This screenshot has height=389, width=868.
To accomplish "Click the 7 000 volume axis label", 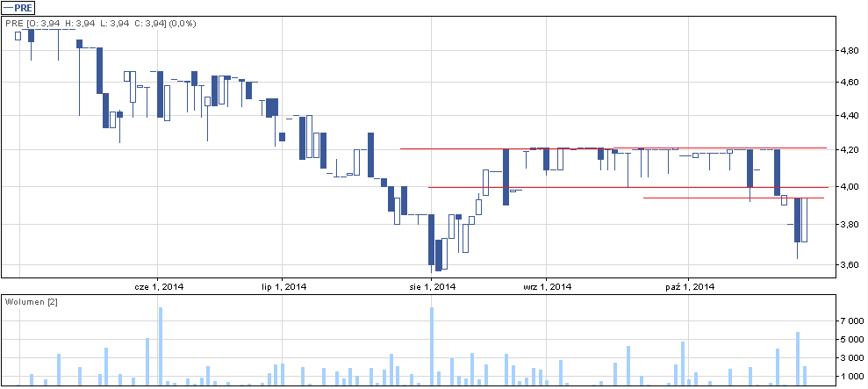I will click(850, 321).
